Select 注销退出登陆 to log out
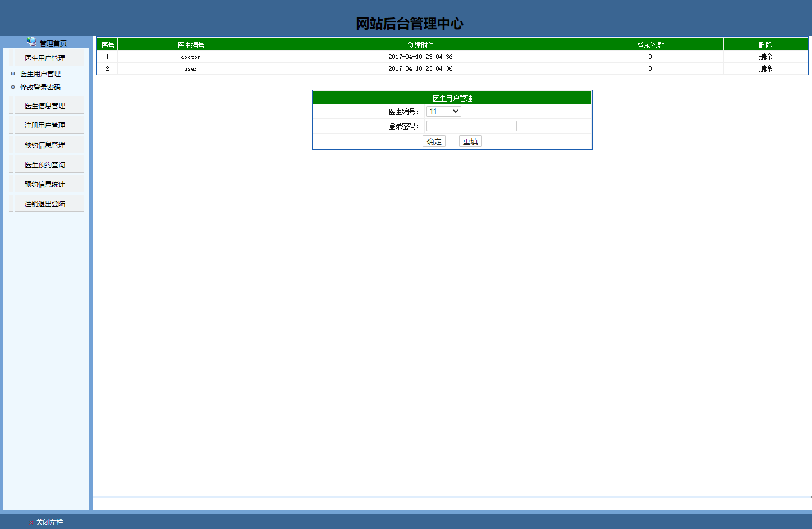Viewport: 812px width, 529px height. coord(45,204)
